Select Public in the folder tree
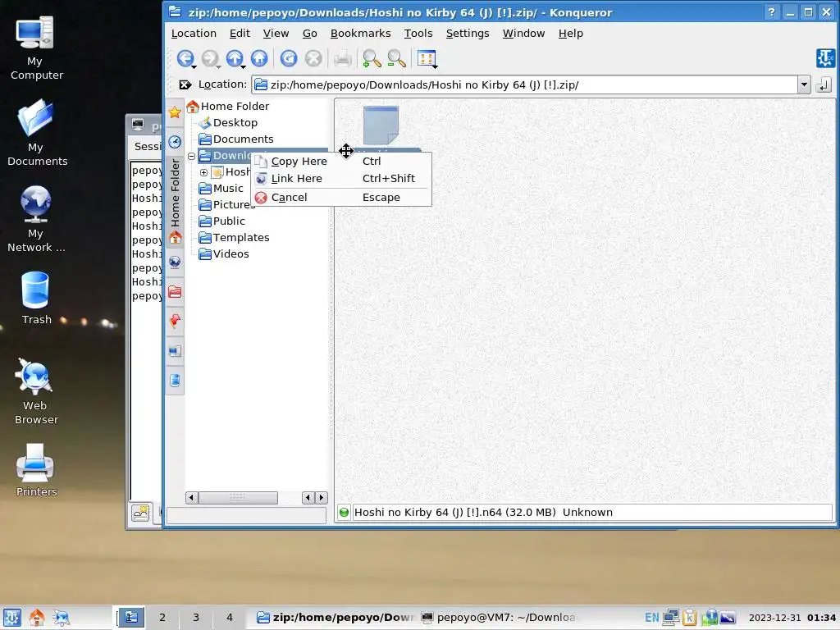 point(229,221)
